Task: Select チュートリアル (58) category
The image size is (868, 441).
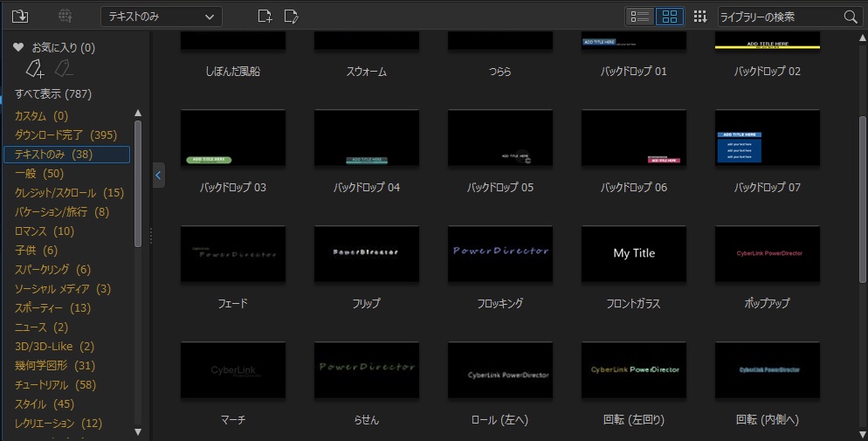Action: click(55, 384)
